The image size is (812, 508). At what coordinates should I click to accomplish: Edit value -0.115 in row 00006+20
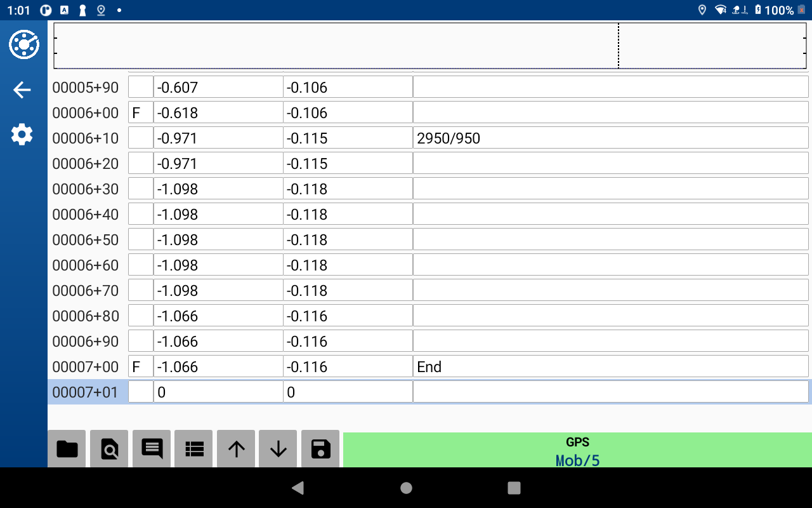[348, 163]
